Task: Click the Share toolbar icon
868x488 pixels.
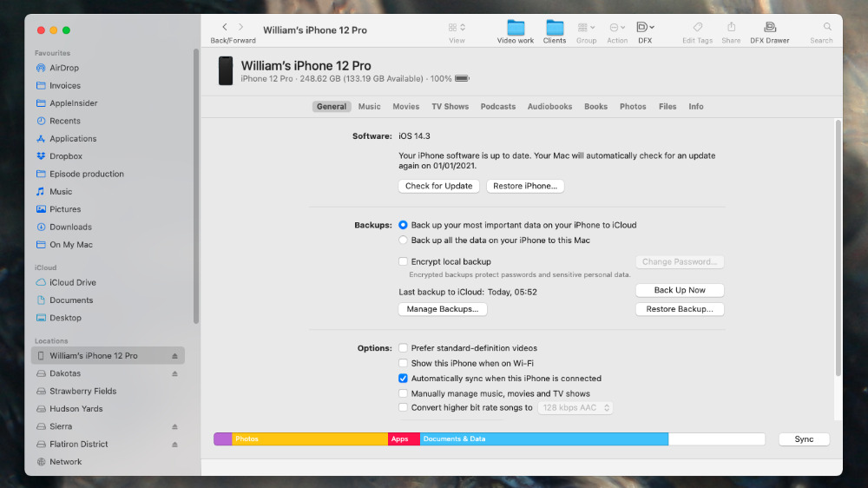Action: pos(731,27)
